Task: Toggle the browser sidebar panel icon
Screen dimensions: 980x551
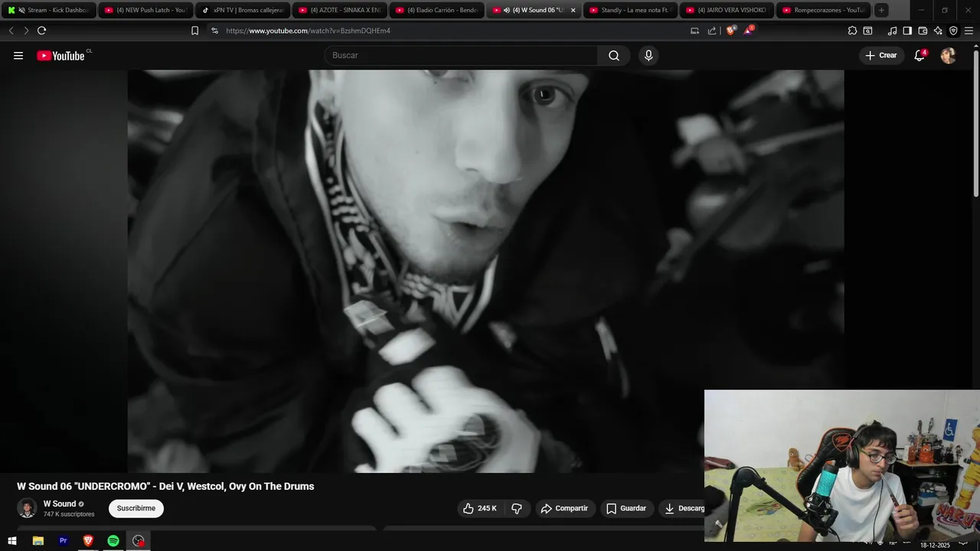Action: pyautogui.click(x=907, y=31)
